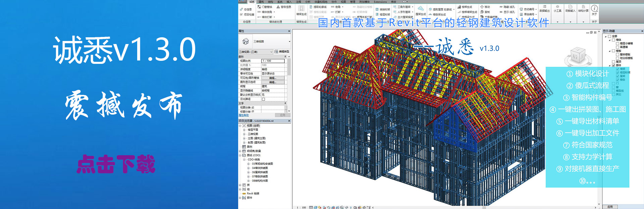Open the 墙体倒角 dropdown arrow
The height and width of the screenshot is (209, 644).
274,12
